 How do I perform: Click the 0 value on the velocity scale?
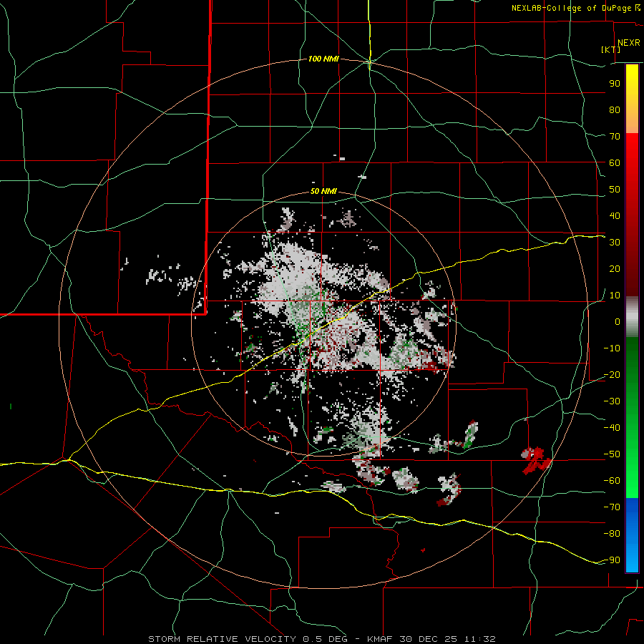click(x=618, y=321)
